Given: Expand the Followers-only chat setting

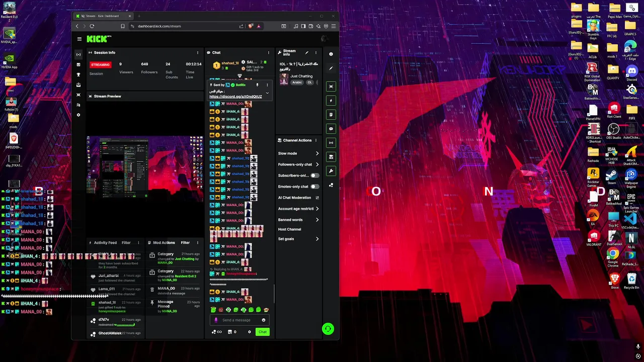Looking at the screenshot, I should click(298, 164).
